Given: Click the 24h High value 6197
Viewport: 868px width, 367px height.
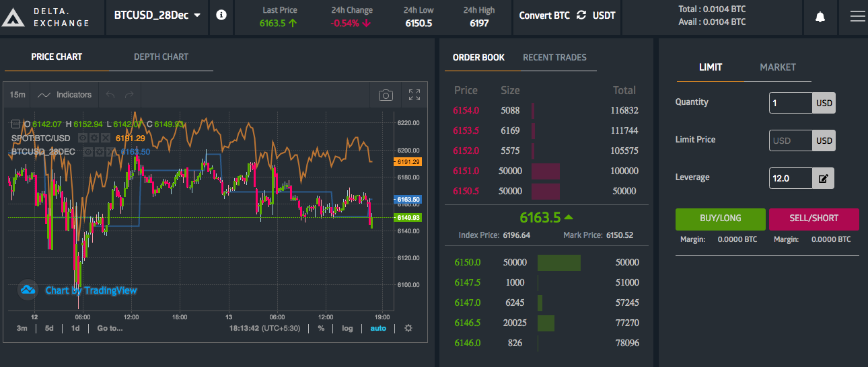Looking at the screenshot, I should tap(479, 23).
